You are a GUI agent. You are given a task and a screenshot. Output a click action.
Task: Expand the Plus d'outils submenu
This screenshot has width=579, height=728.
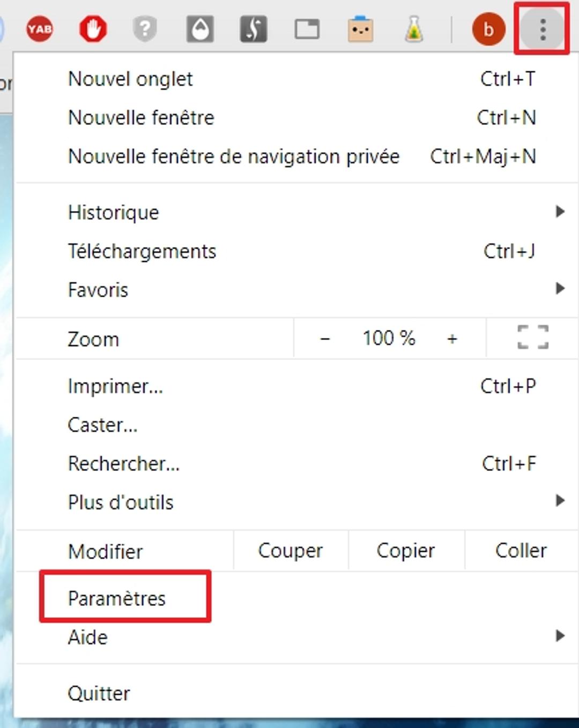pos(560,501)
